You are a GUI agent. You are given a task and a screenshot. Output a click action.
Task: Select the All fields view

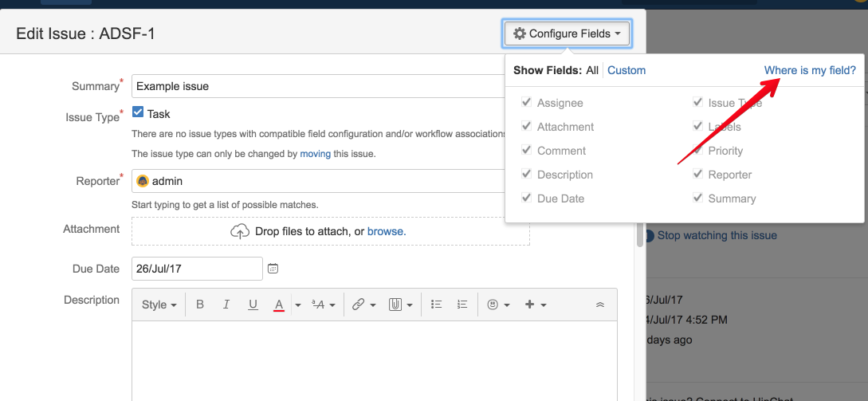(592, 70)
